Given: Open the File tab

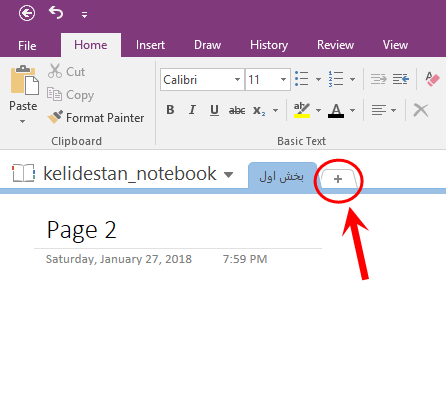Looking at the screenshot, I should coord(27,45).
